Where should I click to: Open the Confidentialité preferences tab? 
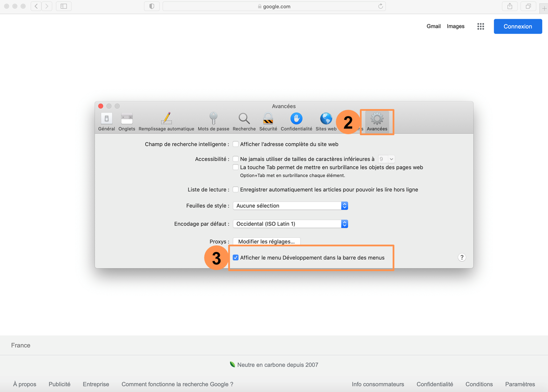(x=296, y=122)
